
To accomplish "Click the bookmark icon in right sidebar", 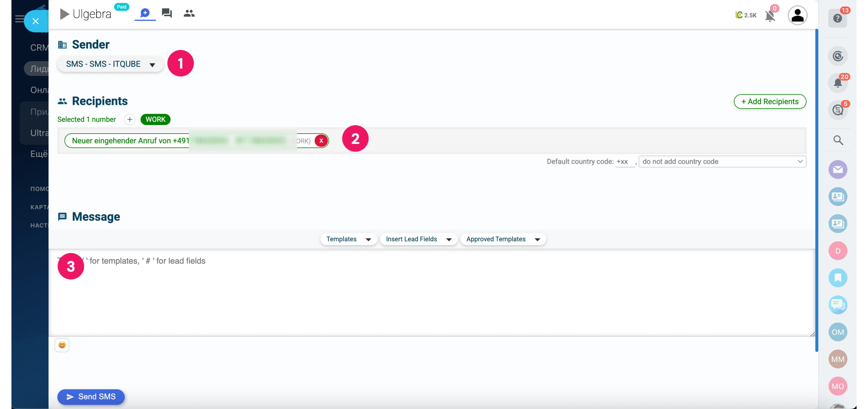I will point(838,277).
